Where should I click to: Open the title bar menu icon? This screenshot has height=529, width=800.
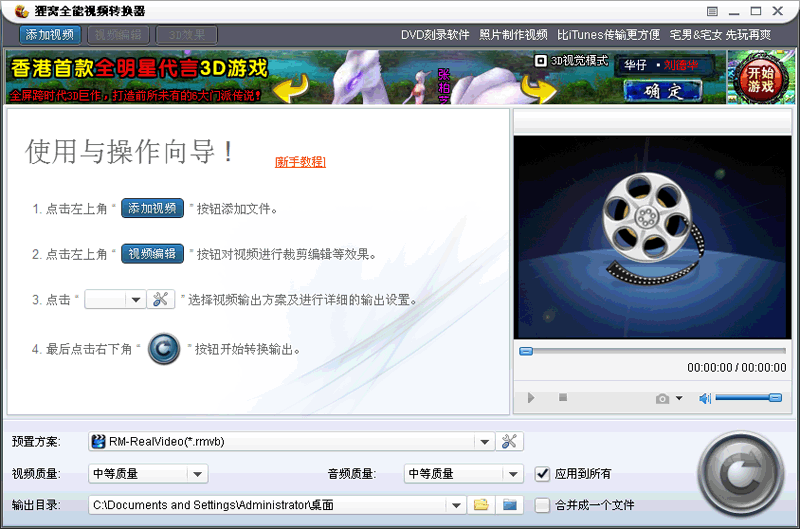point(712,11)
